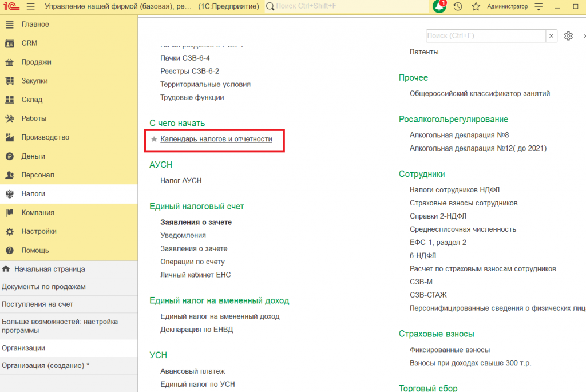Open the CRM section
Image resolution: width=586 pixels, height=392 pixels.
[69, 43]
